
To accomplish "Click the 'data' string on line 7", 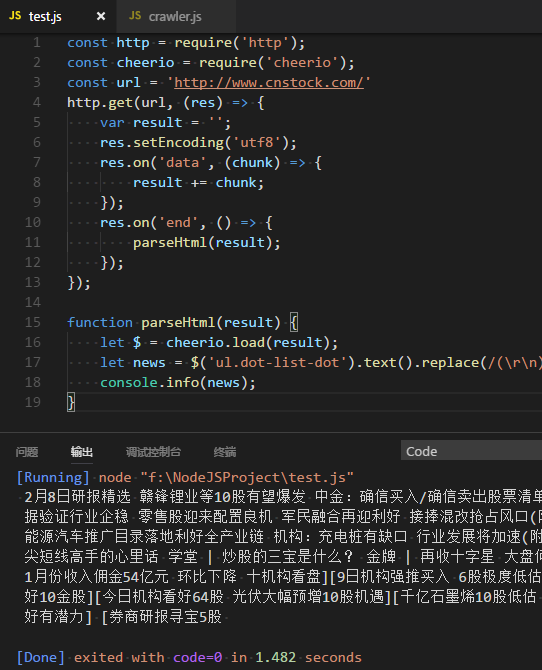I will [183, 163].
